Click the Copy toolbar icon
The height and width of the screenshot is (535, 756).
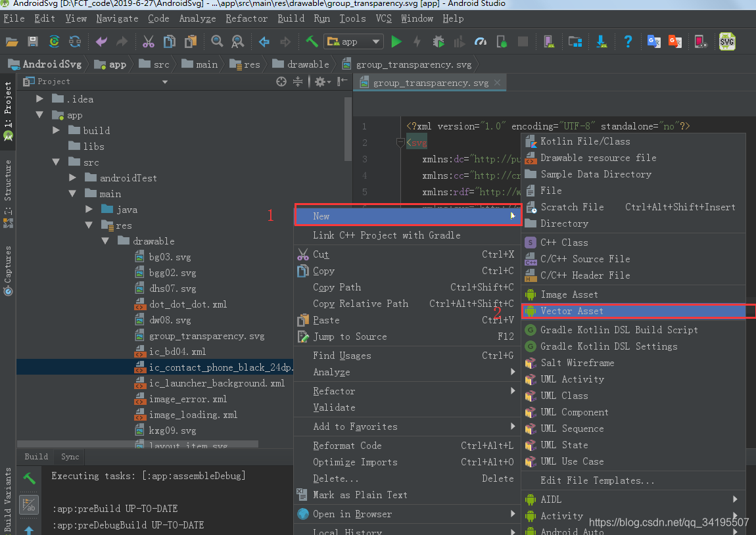(x=169, y=41)
